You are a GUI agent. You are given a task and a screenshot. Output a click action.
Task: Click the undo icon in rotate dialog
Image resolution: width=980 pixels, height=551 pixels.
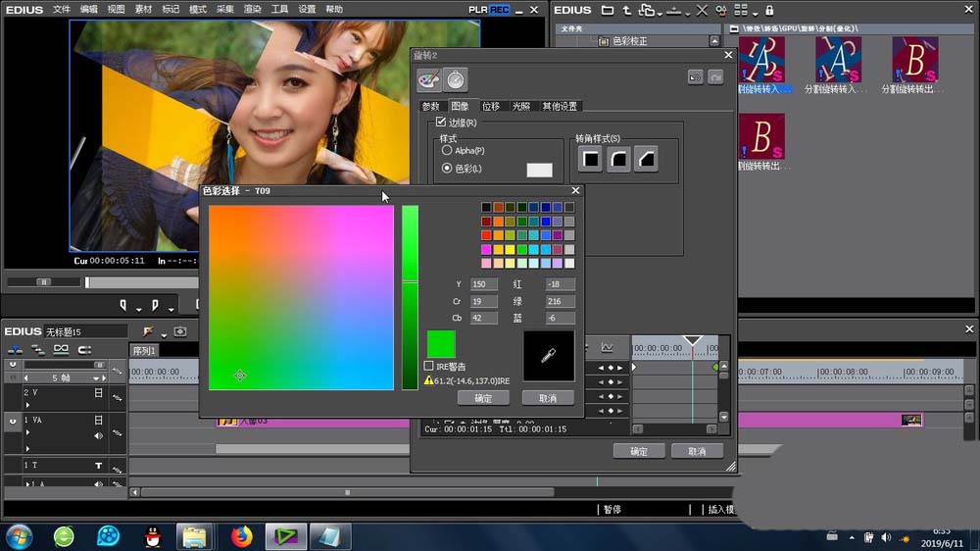click(695, 77)
